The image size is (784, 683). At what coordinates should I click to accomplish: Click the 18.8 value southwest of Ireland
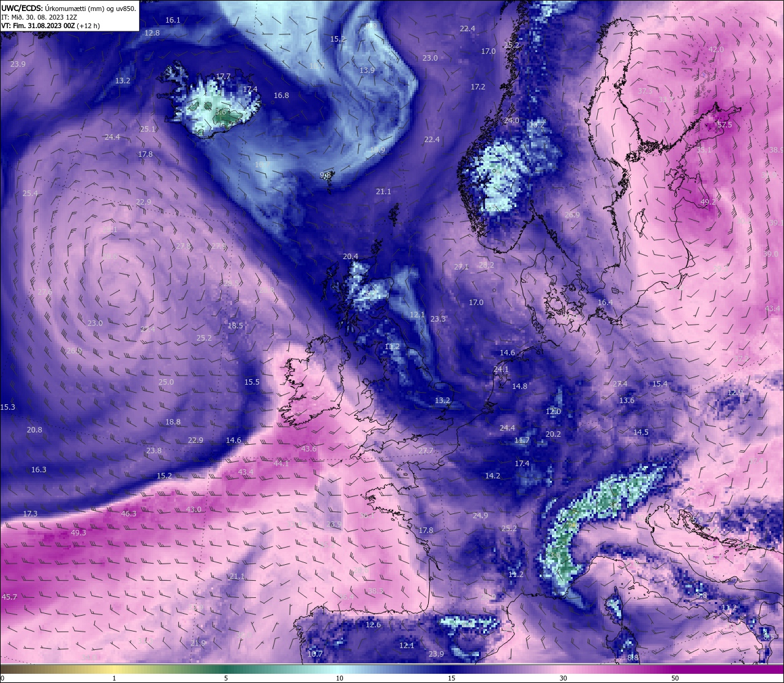(x=173, y=422)
